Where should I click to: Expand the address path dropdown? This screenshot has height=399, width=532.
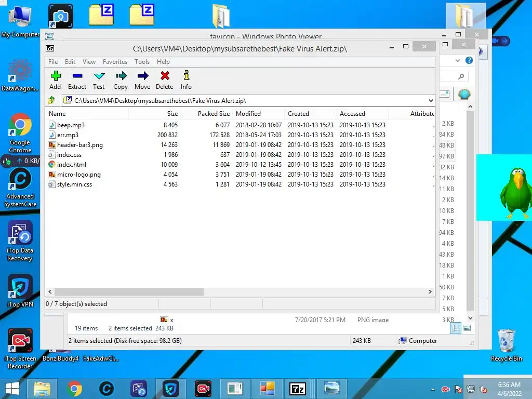pos(431,100)
